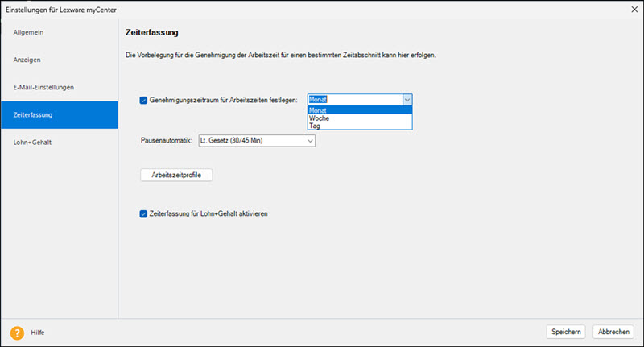Choose Monat in the dropdown list
644x347 pixels.
[x=360, y=110]
